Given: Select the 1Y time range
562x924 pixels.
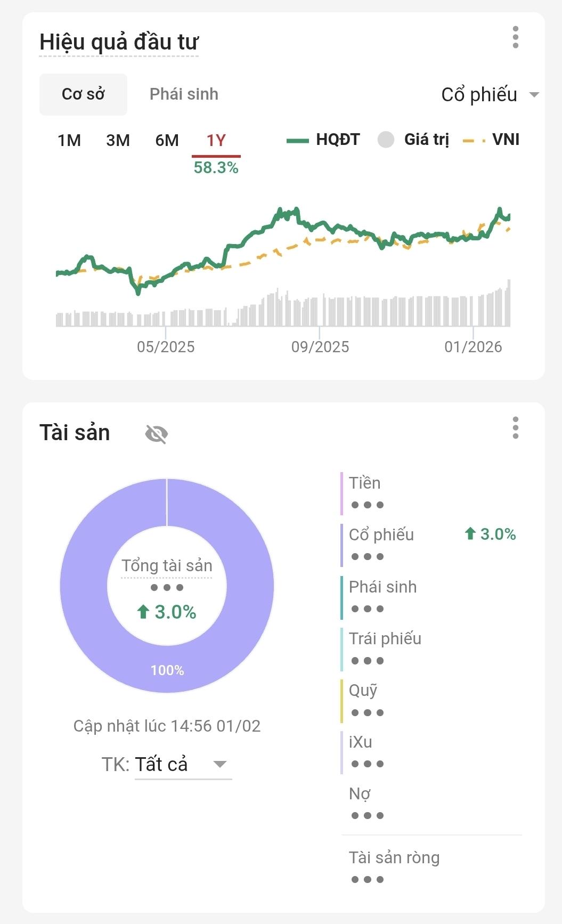Looking at the screenshot, I should 216,141.
